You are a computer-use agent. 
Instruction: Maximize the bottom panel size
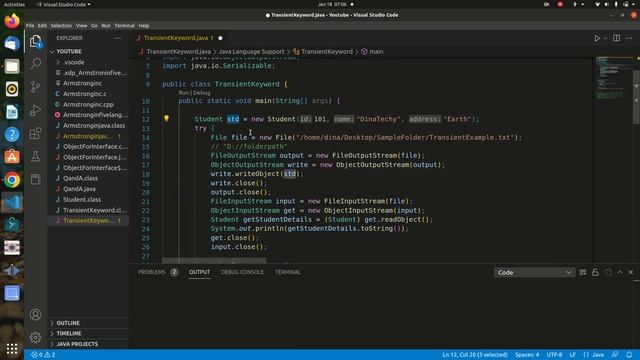pos(620,272)
